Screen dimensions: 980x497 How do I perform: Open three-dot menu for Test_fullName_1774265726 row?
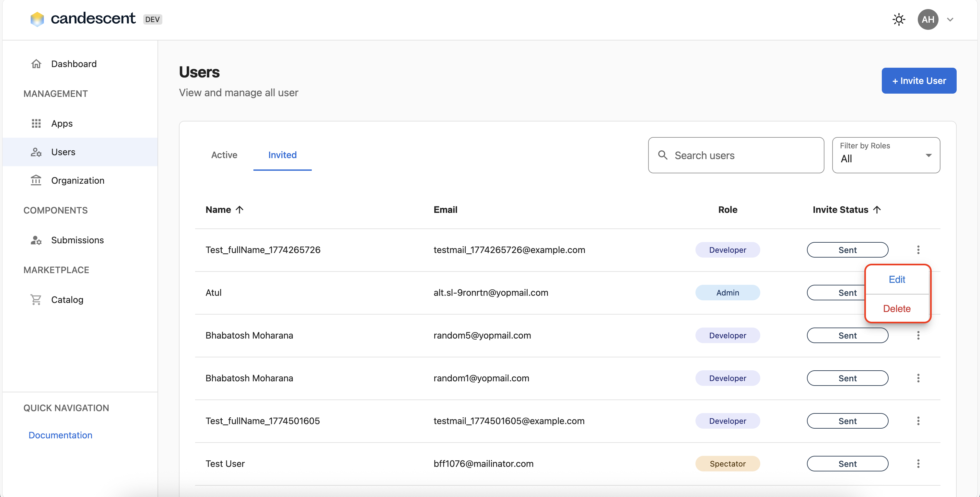918,250
